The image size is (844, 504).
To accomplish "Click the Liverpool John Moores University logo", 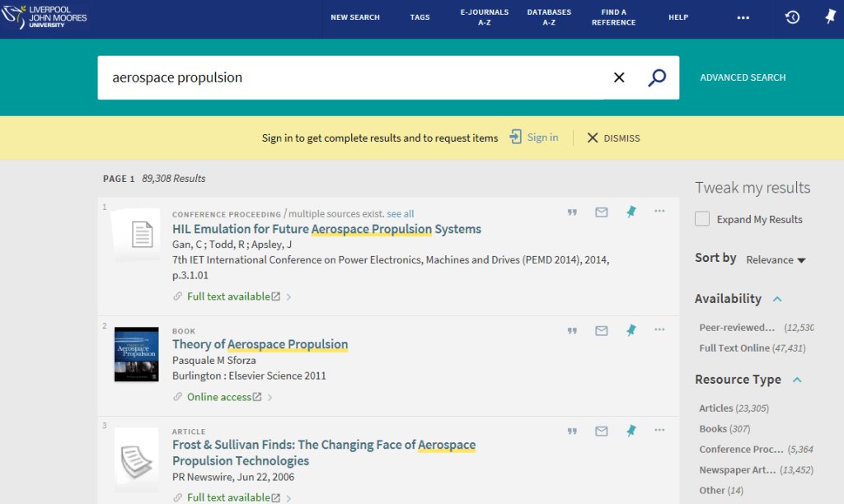I will (45, 17).
